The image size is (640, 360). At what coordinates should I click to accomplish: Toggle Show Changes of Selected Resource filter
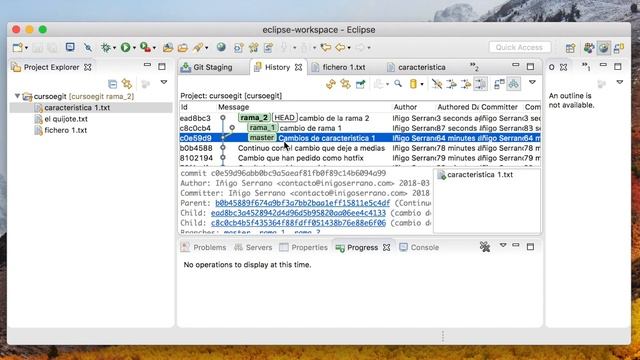[480, 84]
